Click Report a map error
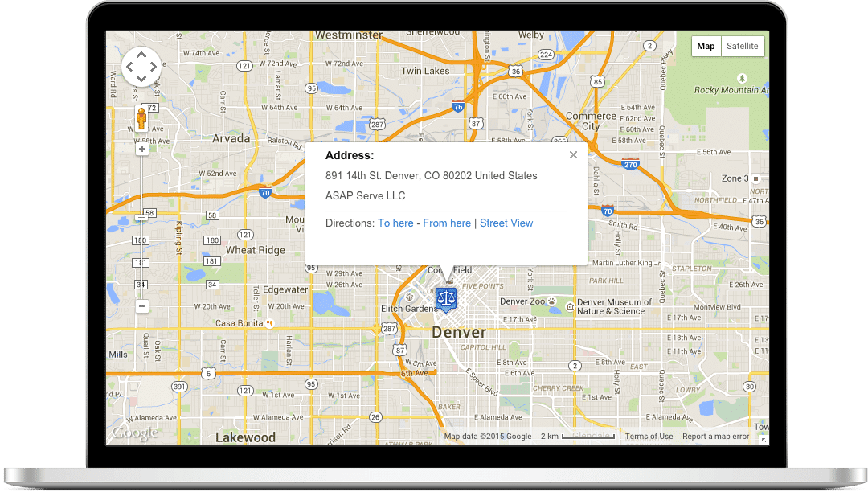 coord(716,436)
